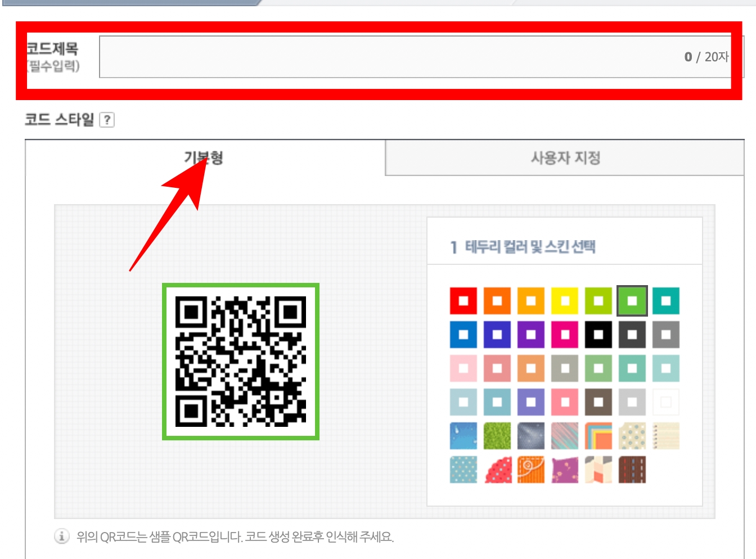The width and height of the screenshot is (756, 559).
Task: Click the 코드제목 title input field
Action: 421,57
